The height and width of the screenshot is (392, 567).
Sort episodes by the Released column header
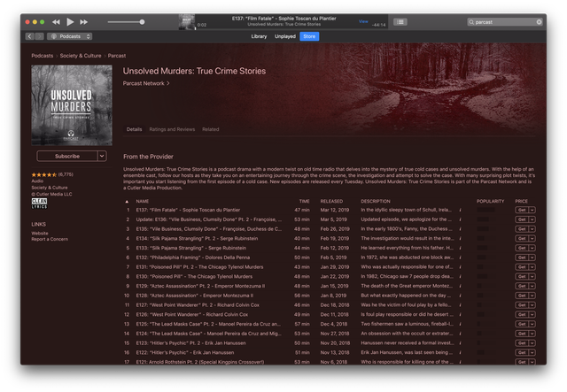coord(332,201)
